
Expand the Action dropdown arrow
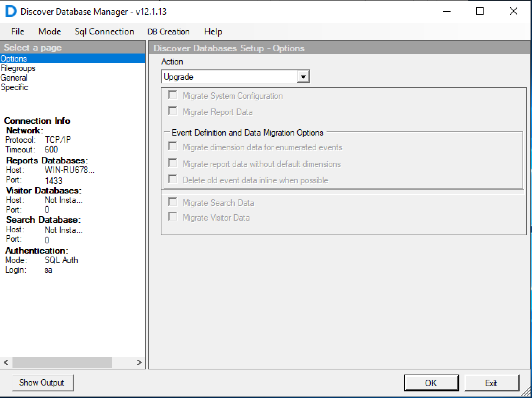point(303,77)
